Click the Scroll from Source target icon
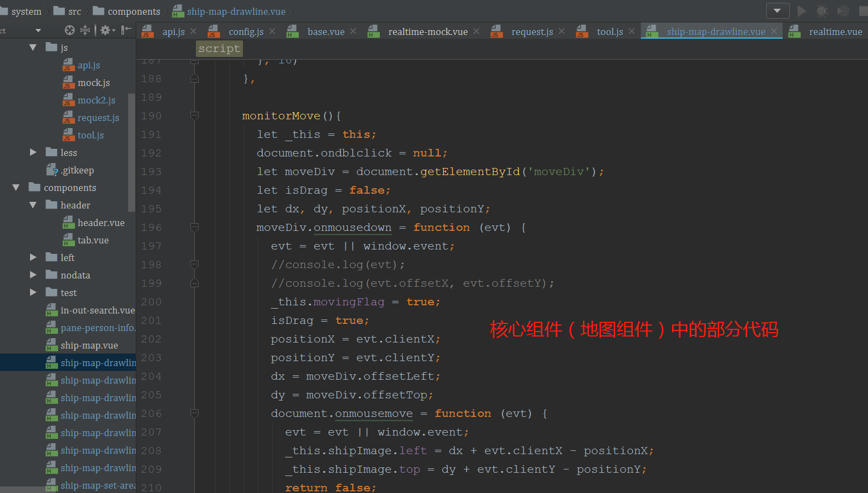Viewport: 868px width, 493px height. (70, 30)
